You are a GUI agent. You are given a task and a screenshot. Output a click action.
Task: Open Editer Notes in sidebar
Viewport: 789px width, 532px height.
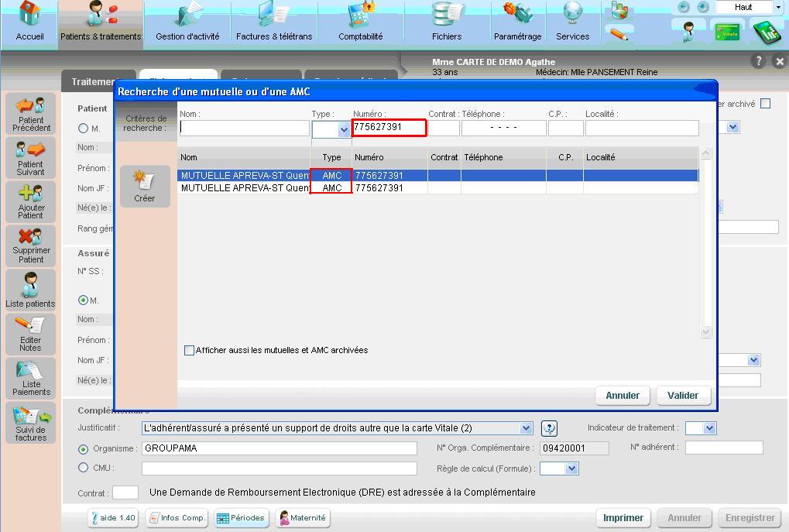(x=31, y=334)
